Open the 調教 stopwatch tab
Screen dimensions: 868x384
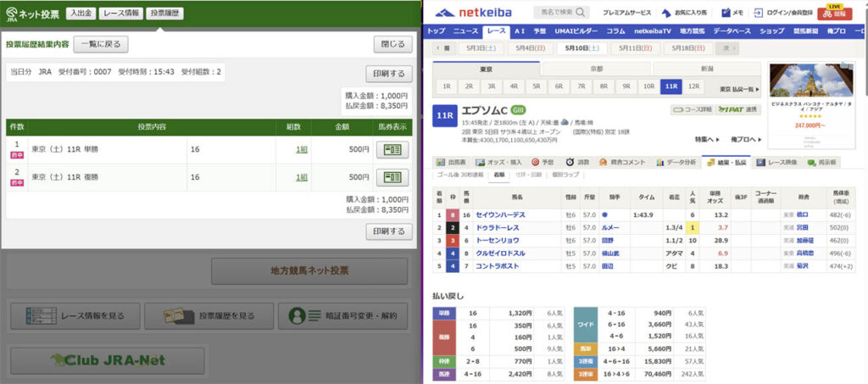[576, 163]
